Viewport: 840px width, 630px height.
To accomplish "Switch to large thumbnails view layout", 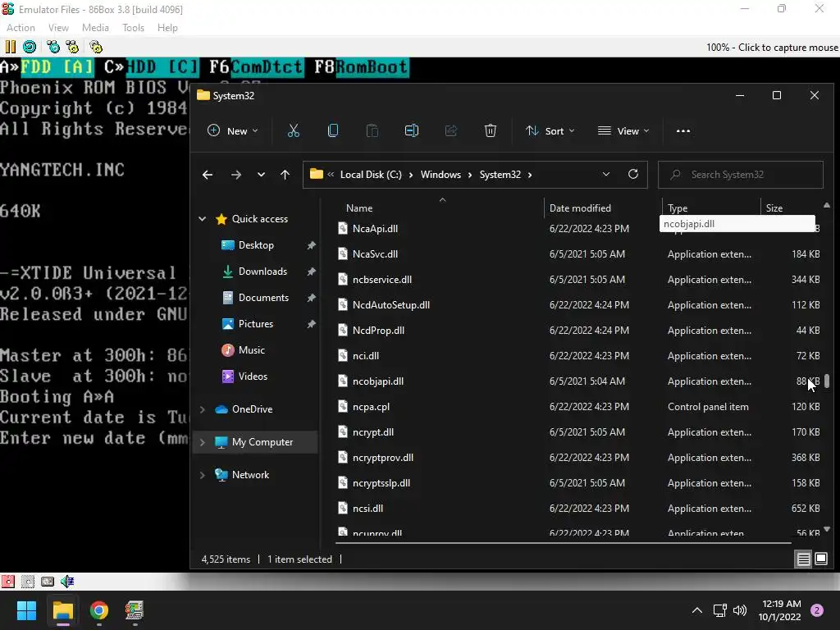I will [x=820, y=559].
